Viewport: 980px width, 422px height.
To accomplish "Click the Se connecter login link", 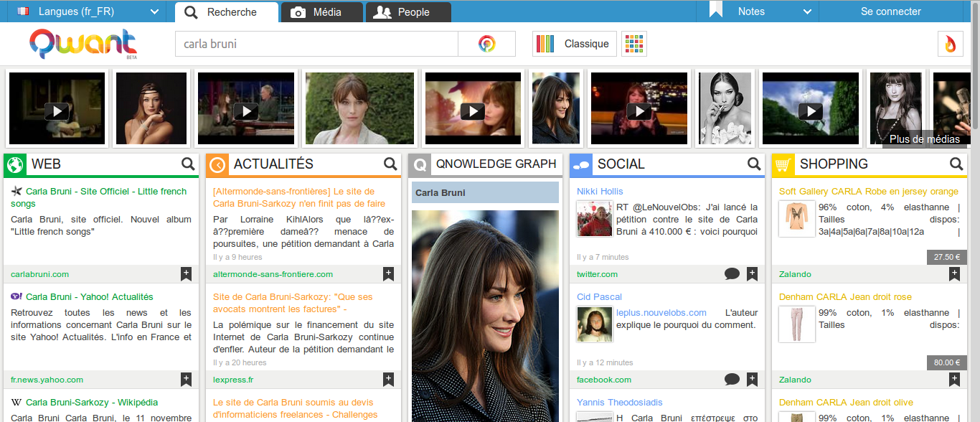I will [x=891, y=11].
